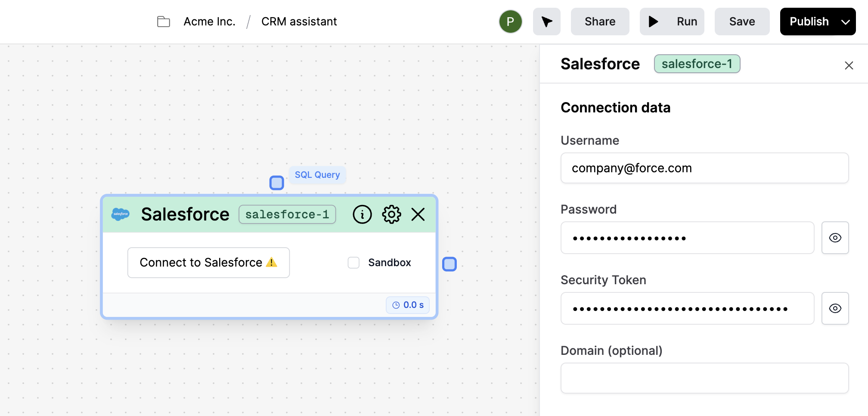The image size is (868, 416).
Task: Click the Salesforce panel title
Action: (x=600, y=64)
